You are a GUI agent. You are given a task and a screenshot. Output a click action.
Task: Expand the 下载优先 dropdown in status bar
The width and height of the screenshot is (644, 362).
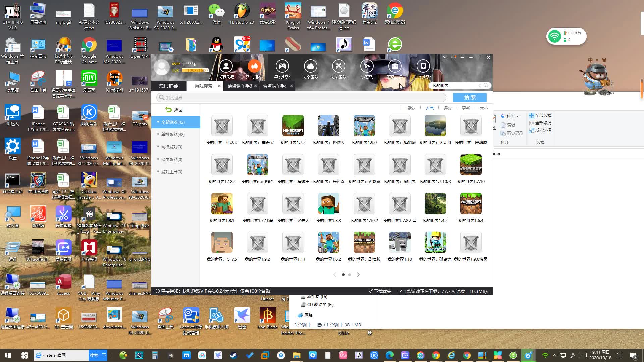(x=380, y=291)
